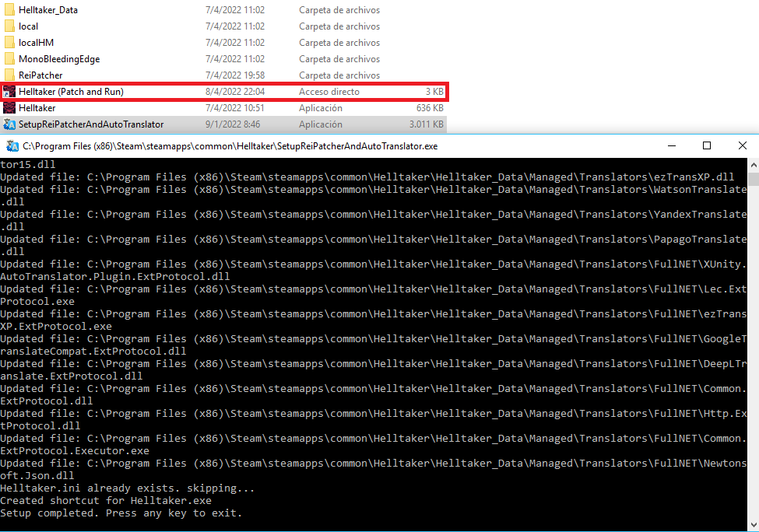Select the Helltaker application icon

(x=9, y=108)
